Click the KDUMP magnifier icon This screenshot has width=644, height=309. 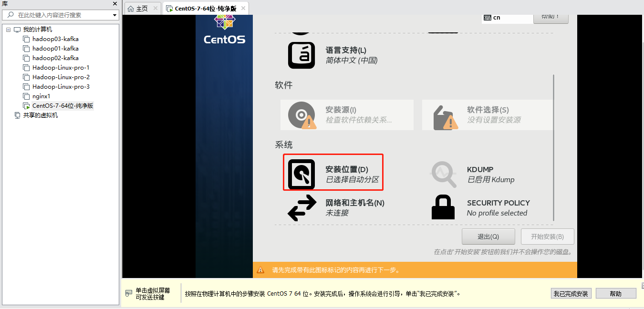coord(444,174)
